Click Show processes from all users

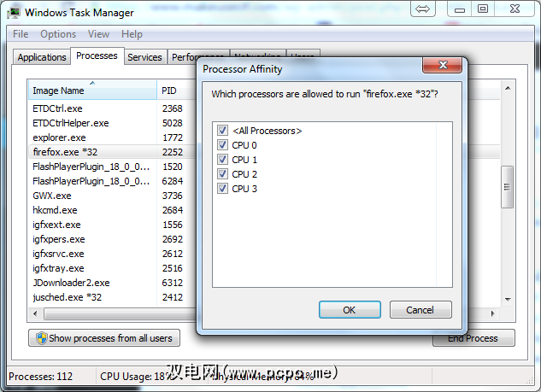click(x=104, y=338)
